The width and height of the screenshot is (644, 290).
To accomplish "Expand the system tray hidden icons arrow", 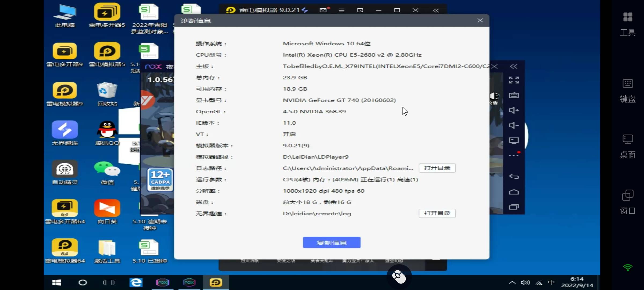I will (512, 282).
